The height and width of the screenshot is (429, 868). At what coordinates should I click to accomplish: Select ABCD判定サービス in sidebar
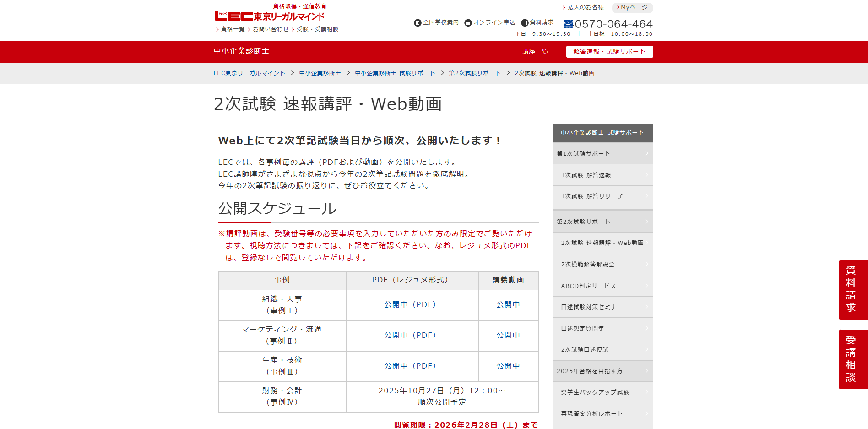pyautogui.click(x=589, y=286)
